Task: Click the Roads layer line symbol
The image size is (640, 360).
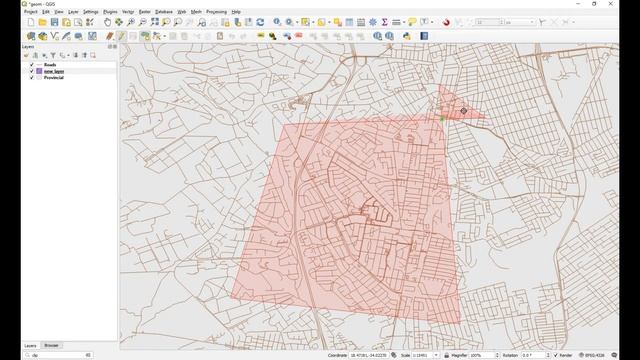Action: tap(39, 64)
